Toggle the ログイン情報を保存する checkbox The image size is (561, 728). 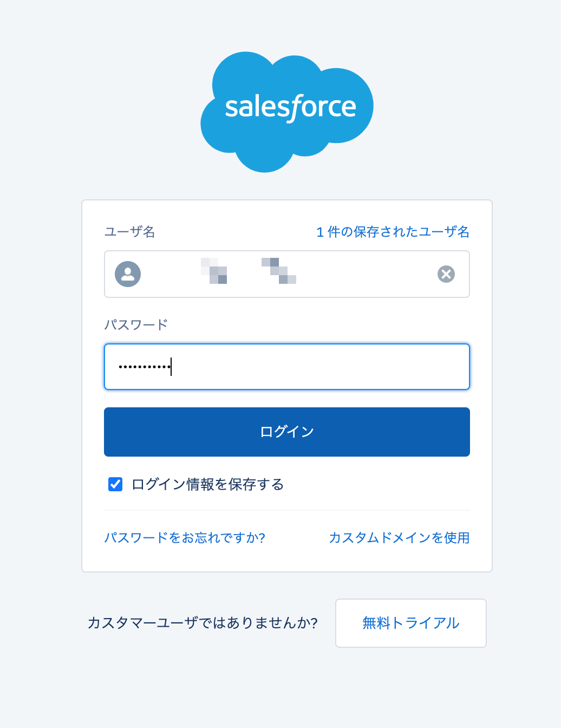point(115,484)
